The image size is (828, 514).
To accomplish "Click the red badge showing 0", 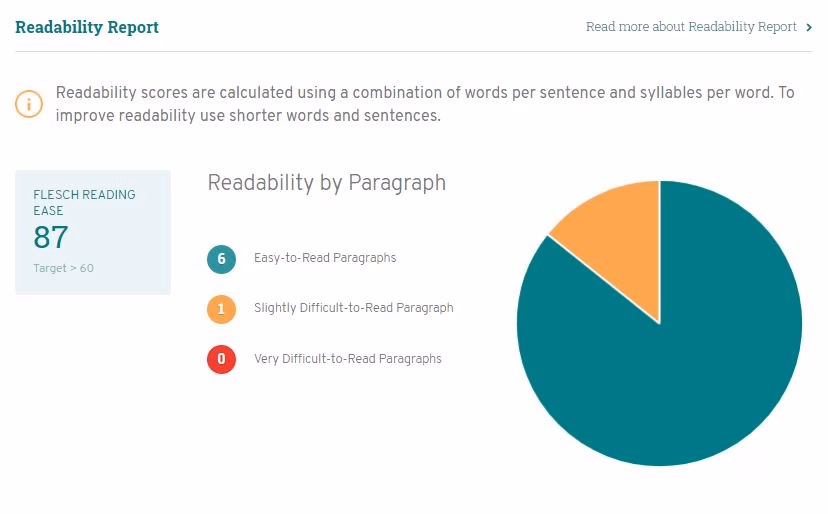I will click(x=221, y=359).
